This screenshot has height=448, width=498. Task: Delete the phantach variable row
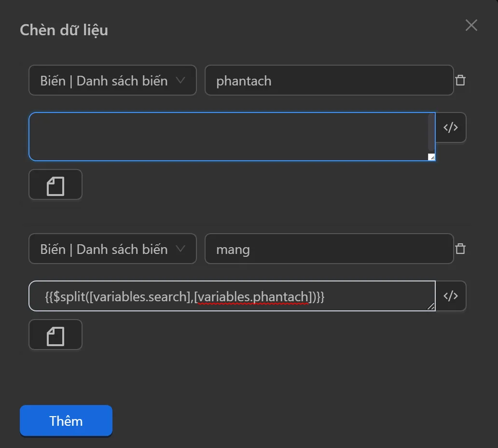pyautogui.click(x=460, y=80)
